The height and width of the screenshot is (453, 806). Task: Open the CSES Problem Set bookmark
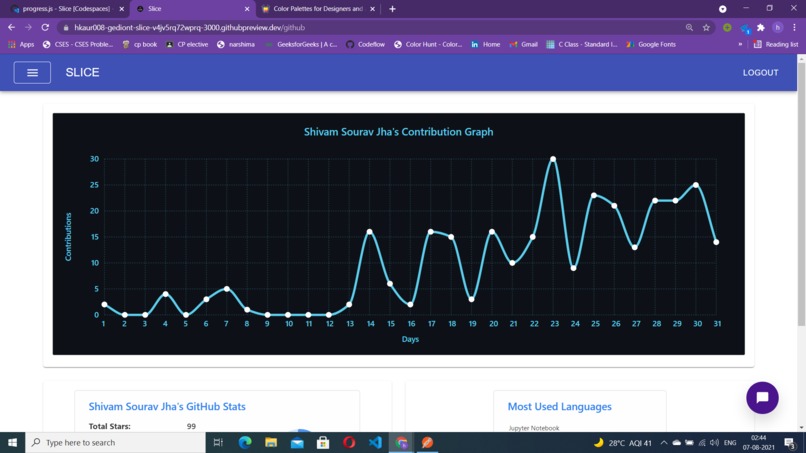[78, 44]
